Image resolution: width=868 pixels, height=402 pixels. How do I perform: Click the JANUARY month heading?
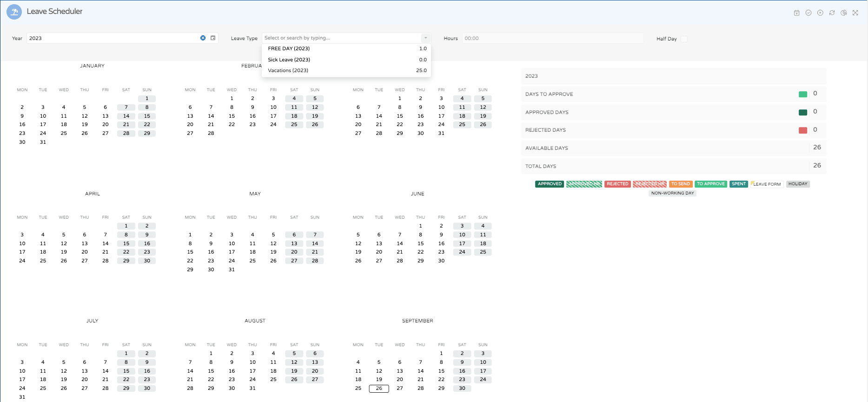tap(92, 66)
